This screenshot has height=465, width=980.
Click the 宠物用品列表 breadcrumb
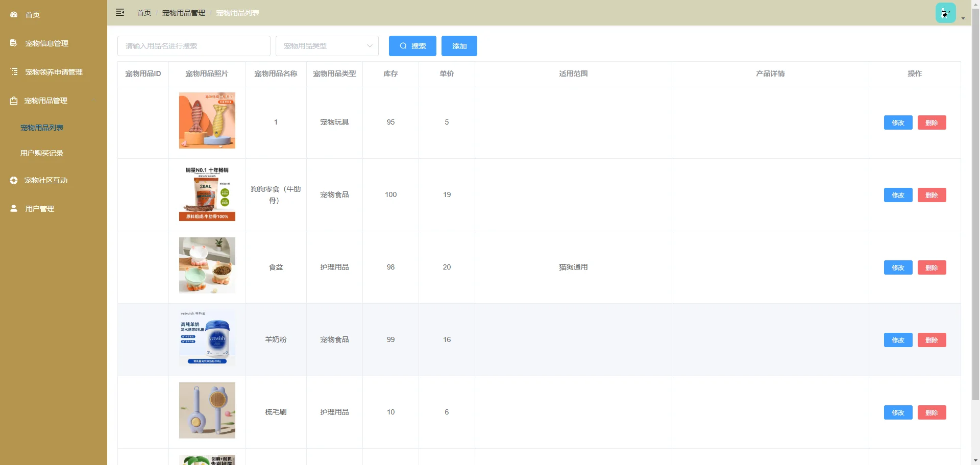pos(238,13)
